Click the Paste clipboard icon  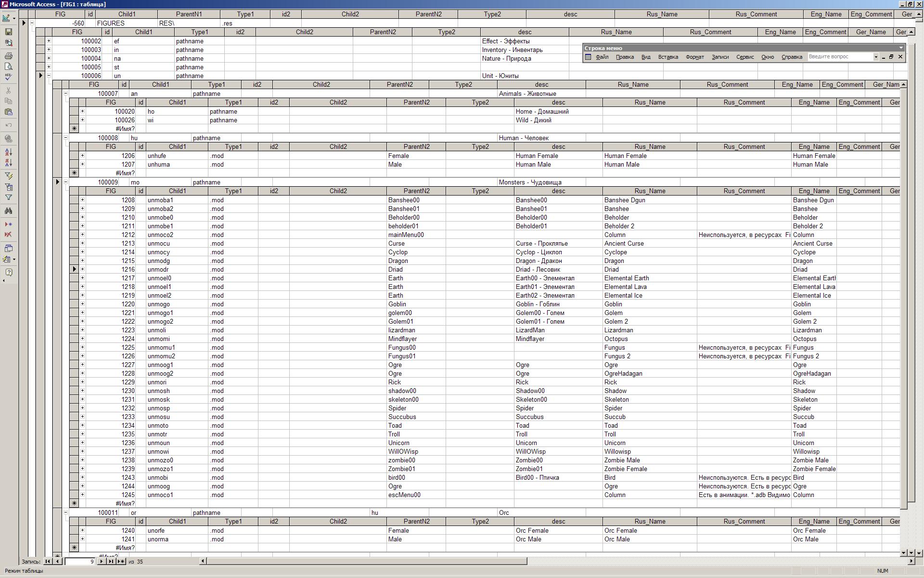pyautogui.click(x=8, y=112)
